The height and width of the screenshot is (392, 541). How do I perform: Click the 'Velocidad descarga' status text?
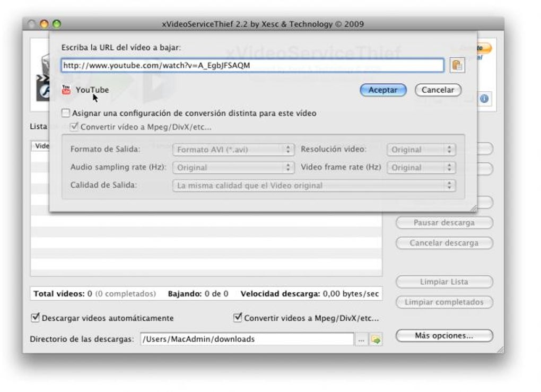pos(310,294)
